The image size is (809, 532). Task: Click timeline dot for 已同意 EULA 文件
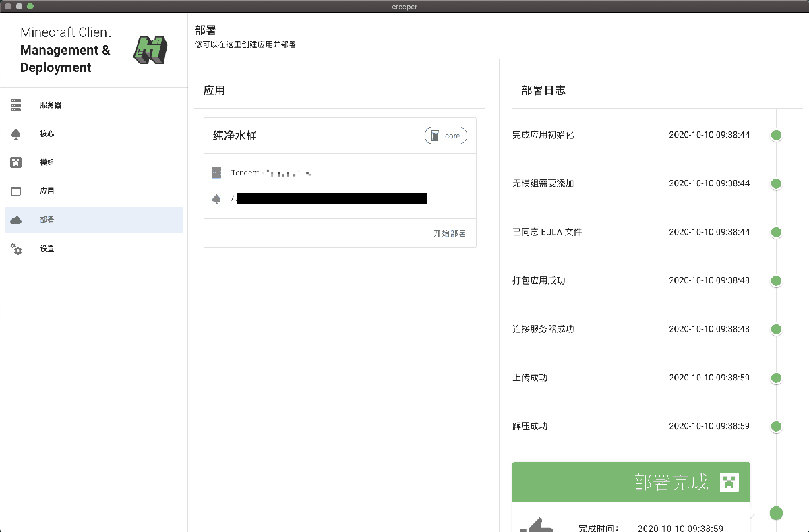pos(776,233)
